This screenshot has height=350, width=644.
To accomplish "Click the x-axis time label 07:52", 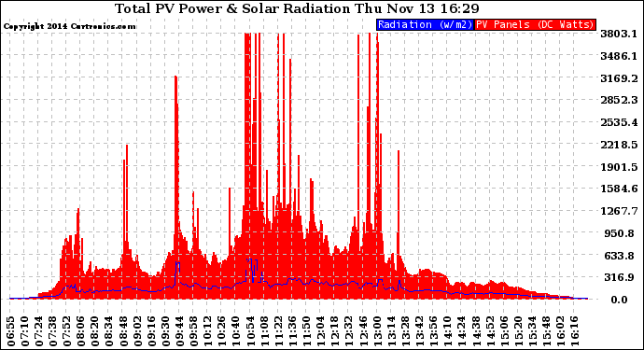I will (x=67, y=332).
